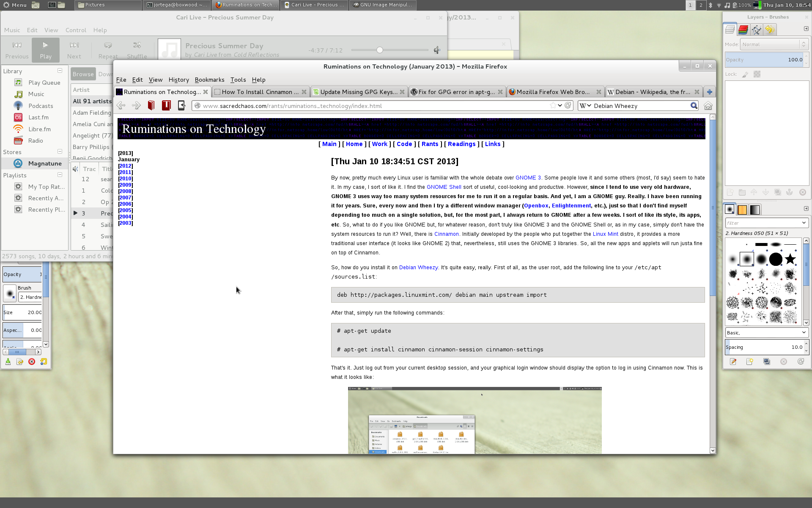Click Delete tool options red icon in GIMP
Screen dimensions: 812x508
tap(32, 362)
